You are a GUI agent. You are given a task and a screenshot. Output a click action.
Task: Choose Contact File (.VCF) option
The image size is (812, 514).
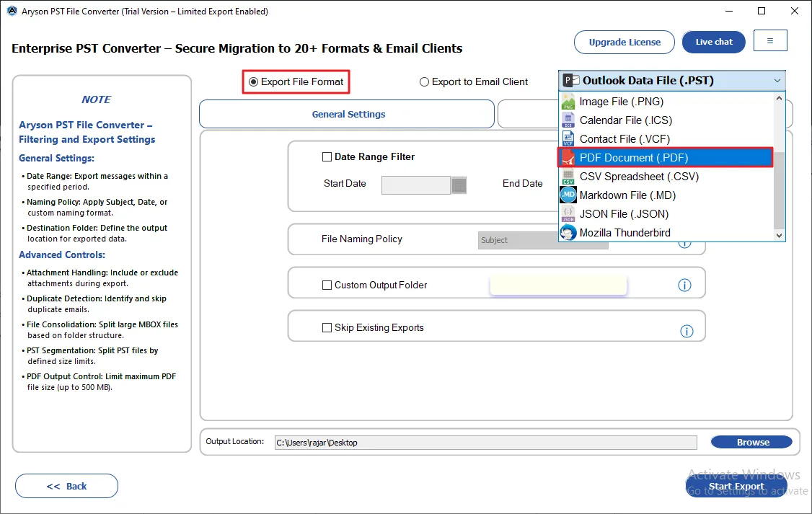[x=666, y=138]
